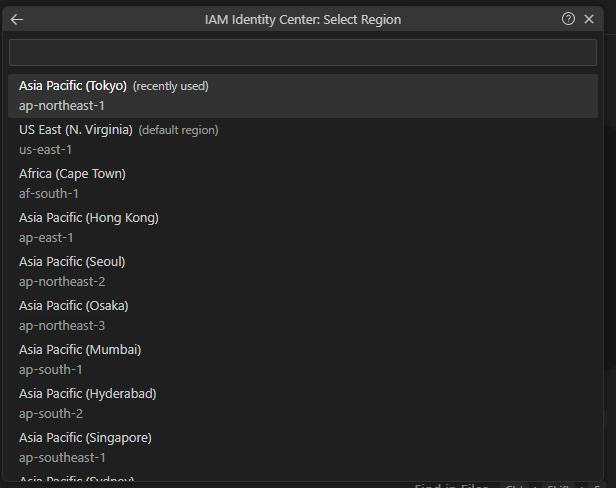Go back using the left arrow icon
The width and height of the screenshot is (616, 488).
(17, 19)
